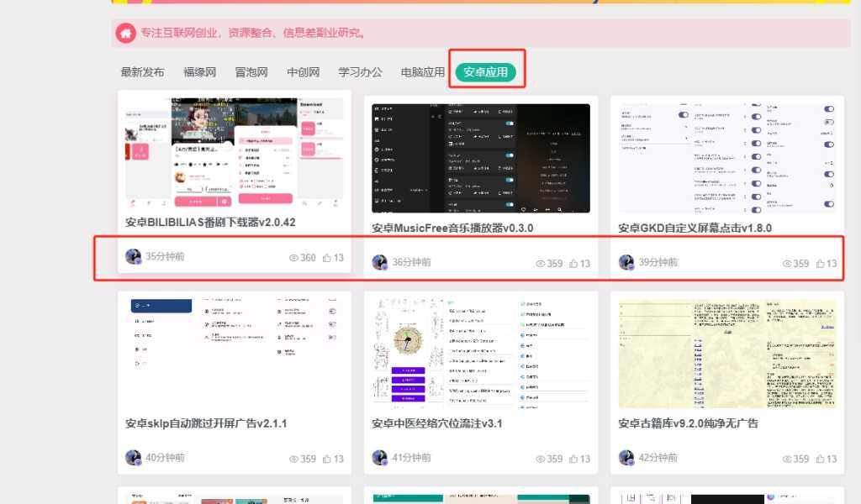Select the 冒泡网 tab
The image size is (861, 504).
(x=251, y=72)
